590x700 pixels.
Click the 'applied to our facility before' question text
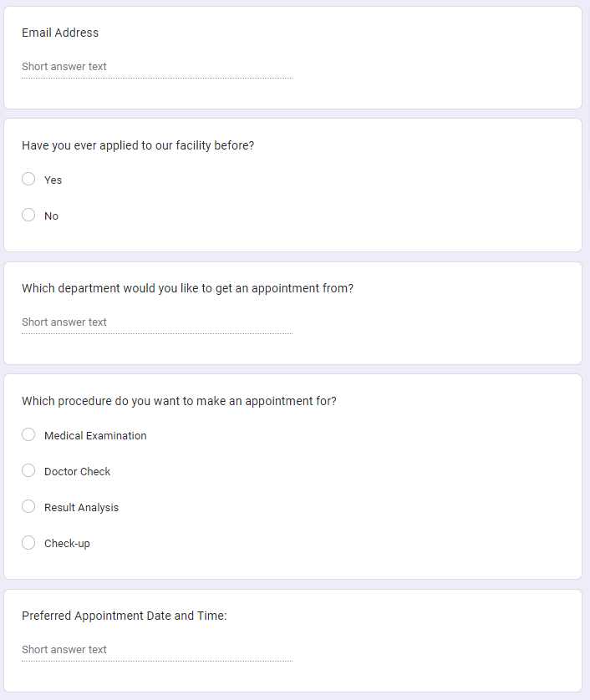click(138, 145)
